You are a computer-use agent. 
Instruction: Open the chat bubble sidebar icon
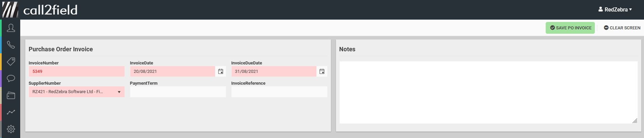[11, 79]
